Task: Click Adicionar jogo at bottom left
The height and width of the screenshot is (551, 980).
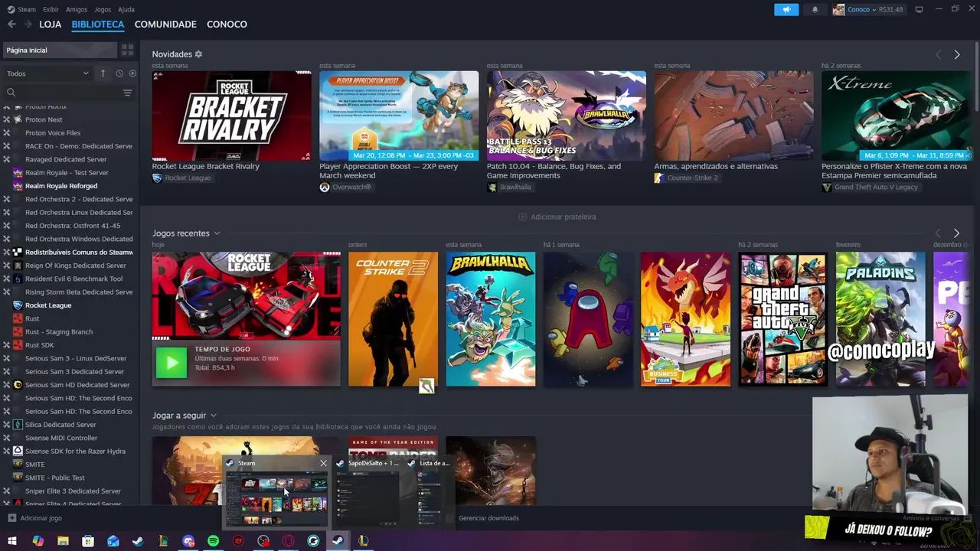Action: pos(35,518)
